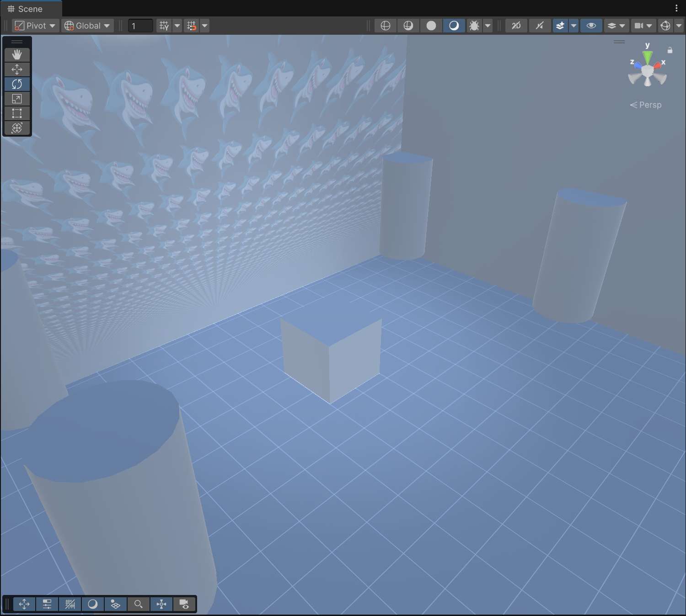
Task: Toggle the Draw Modes overlay in bottom bar
Action: tap(93, 604)
